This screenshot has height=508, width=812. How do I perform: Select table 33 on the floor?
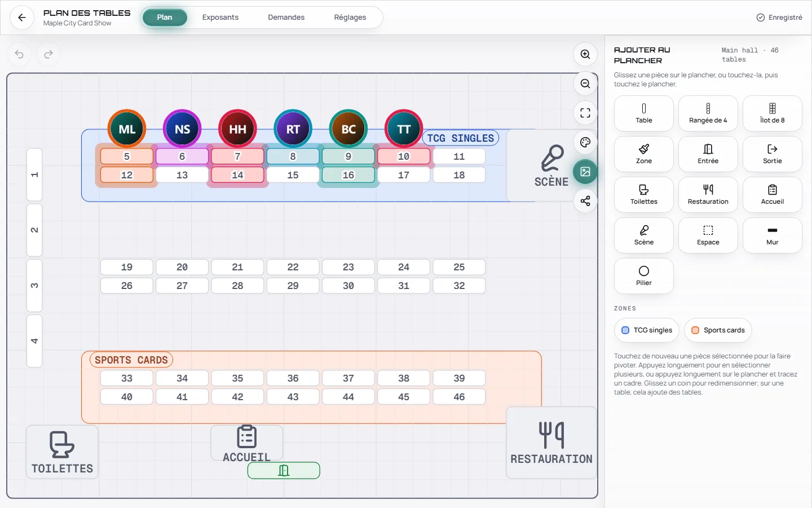(127, 378)
